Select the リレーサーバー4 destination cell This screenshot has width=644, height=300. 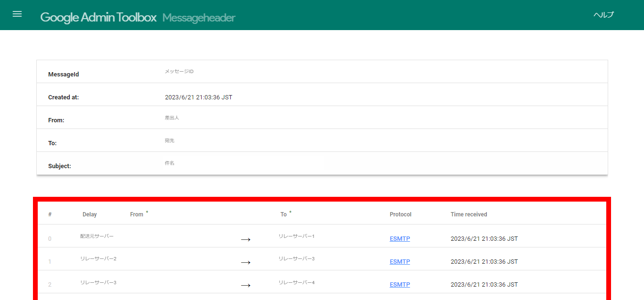(x=297, y=282)
